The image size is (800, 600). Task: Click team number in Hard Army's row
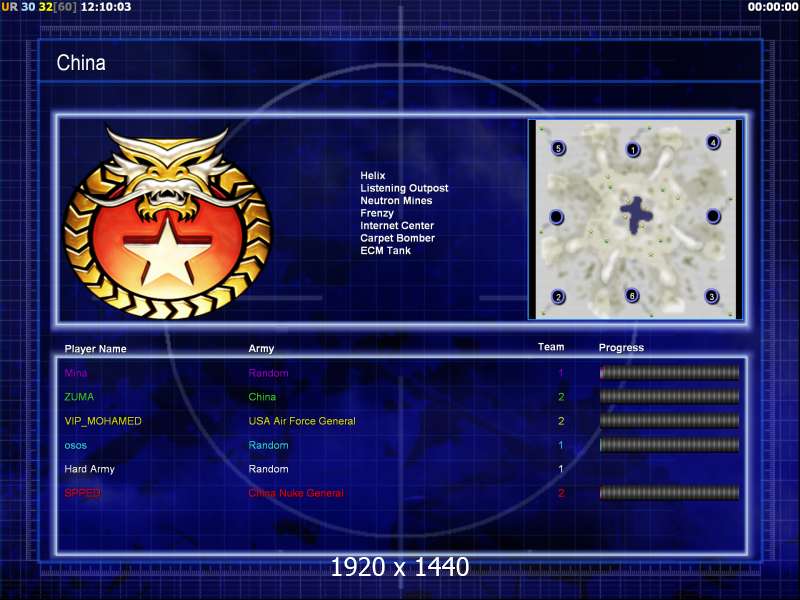(x=561, y=469)
